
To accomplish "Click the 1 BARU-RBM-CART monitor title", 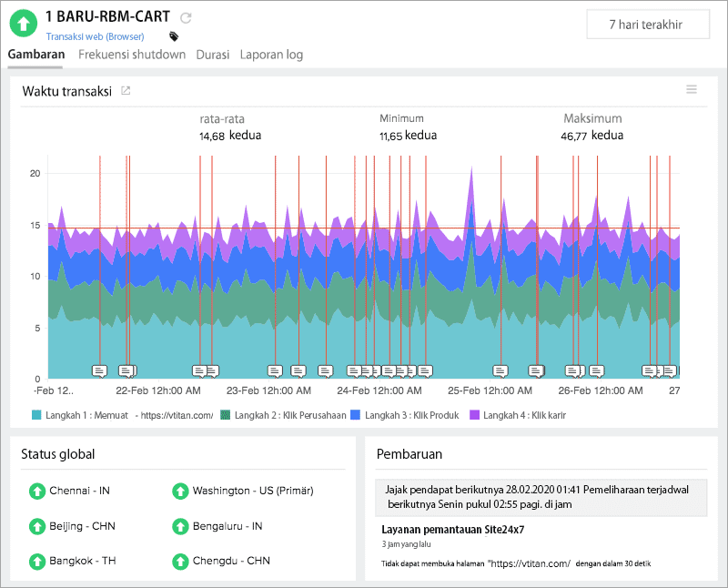I will [107, 16].
